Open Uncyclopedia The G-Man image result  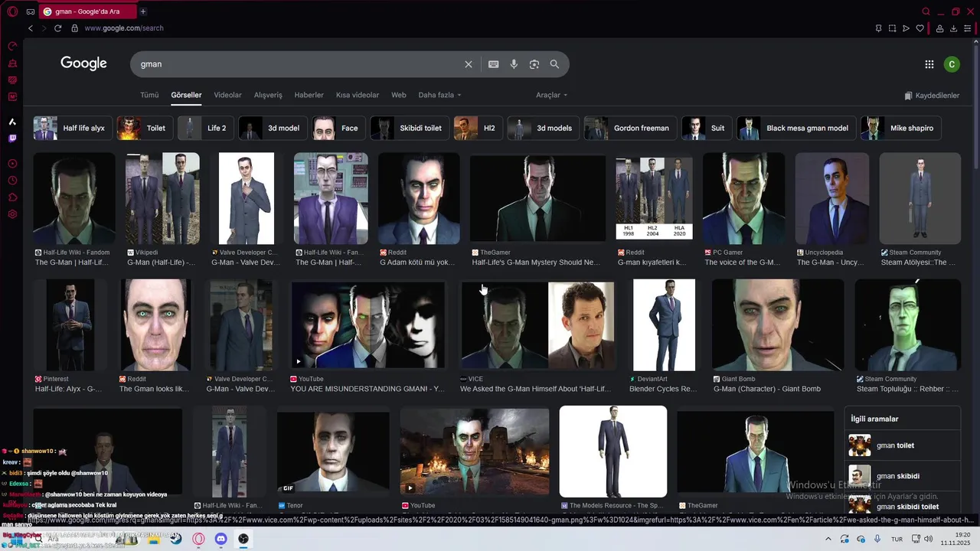point(832,198)
